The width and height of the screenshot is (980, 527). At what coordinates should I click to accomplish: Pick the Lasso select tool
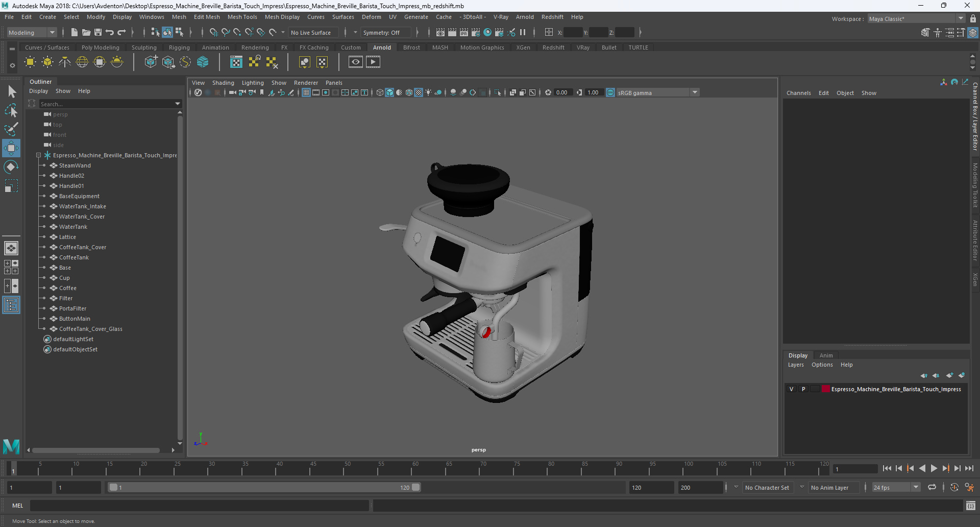click(11, 110)
